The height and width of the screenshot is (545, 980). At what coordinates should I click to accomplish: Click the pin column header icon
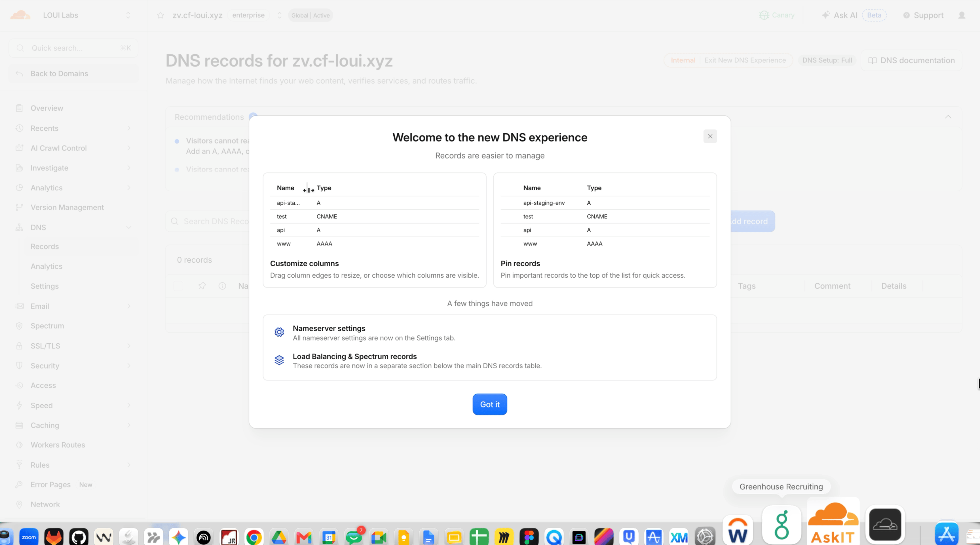pos(202,286)
